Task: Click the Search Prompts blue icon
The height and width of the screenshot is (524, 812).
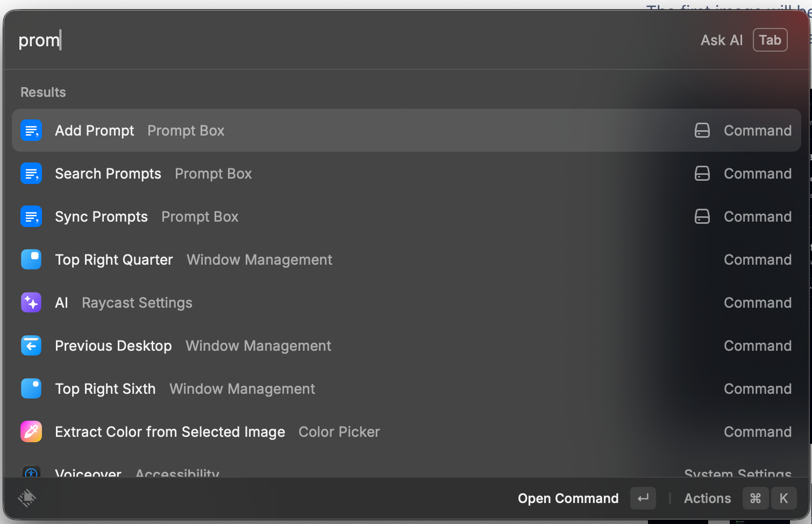Action: 31,173
